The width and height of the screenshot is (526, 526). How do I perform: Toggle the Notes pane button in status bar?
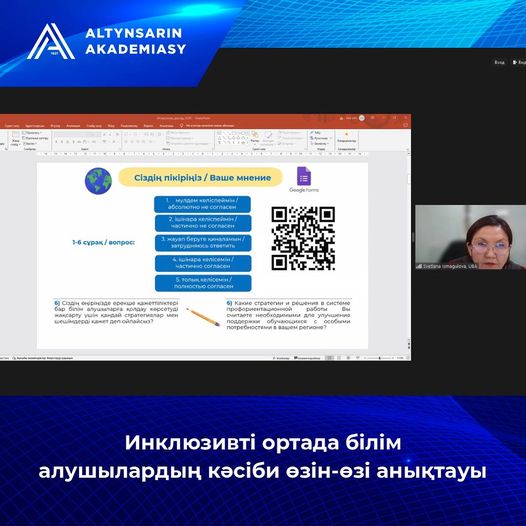[281, 358]
